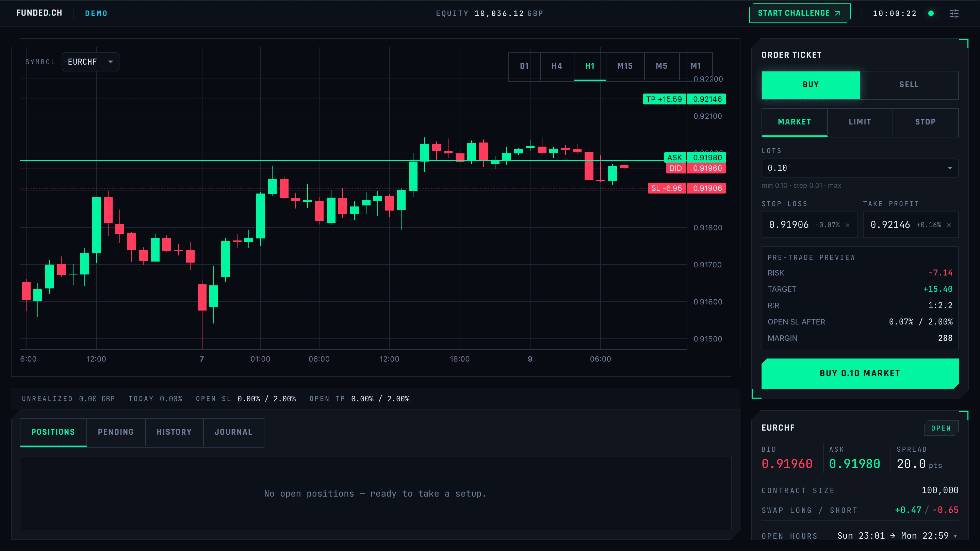Choose the MARKET order type
Image resolution: width=980 pixels, height=551 pixels.
(x=794, y=122)
